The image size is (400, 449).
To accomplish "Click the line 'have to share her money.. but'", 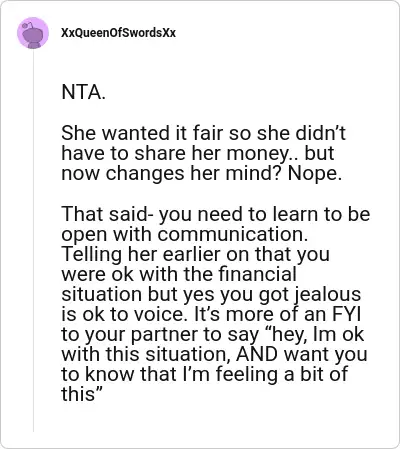I will [x=197, y=153].
